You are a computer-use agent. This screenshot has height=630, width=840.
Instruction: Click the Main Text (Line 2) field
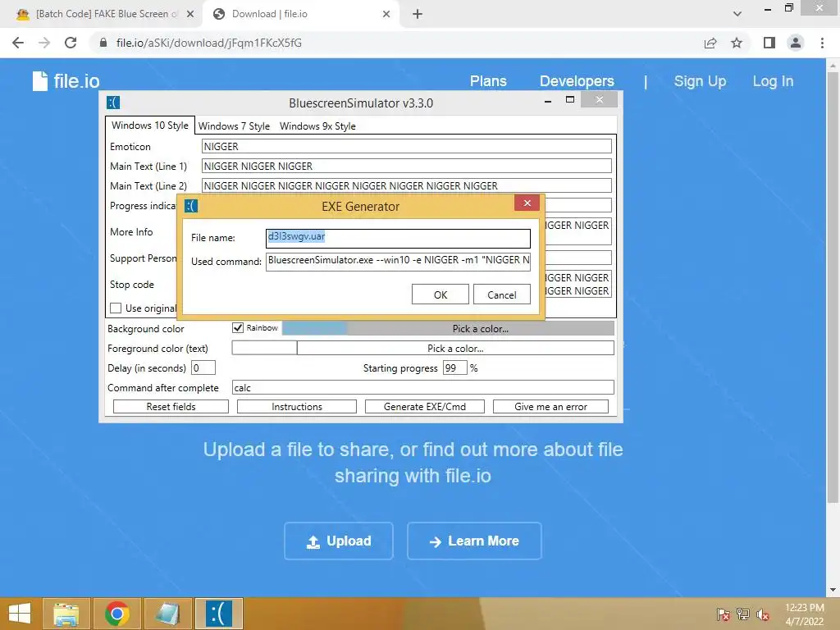coord(407,185)
